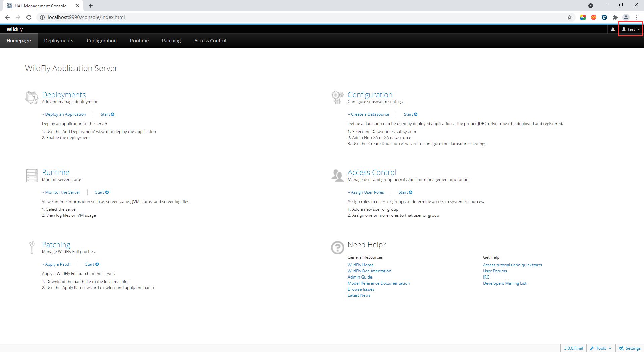This screenshot has height=352, width=644.
Task: Expand the Tools menu in footer
Action: (x=601, y=348)
